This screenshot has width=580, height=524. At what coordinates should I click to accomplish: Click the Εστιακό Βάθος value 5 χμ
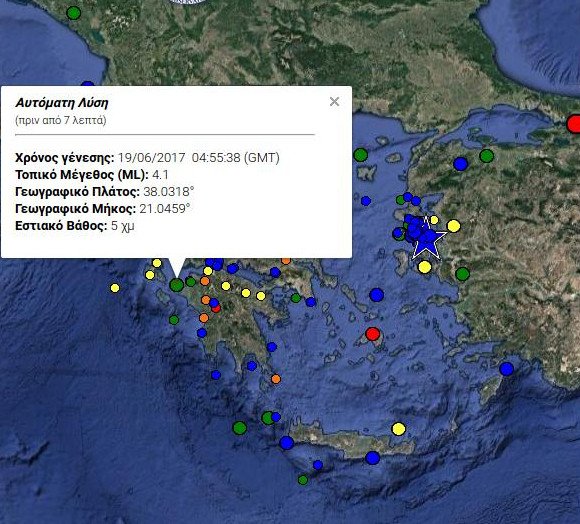pyautogui.click(x=122, y=226)
